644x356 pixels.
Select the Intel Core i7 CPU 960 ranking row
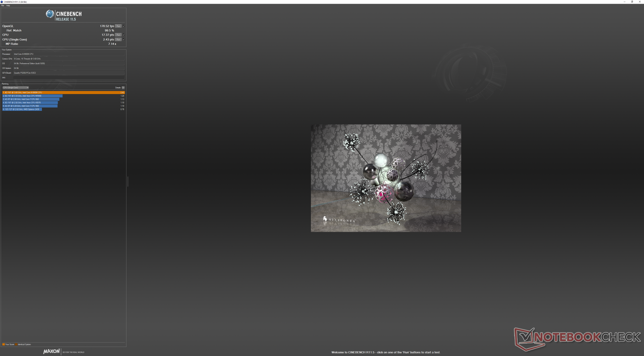[x=64, y=106]
